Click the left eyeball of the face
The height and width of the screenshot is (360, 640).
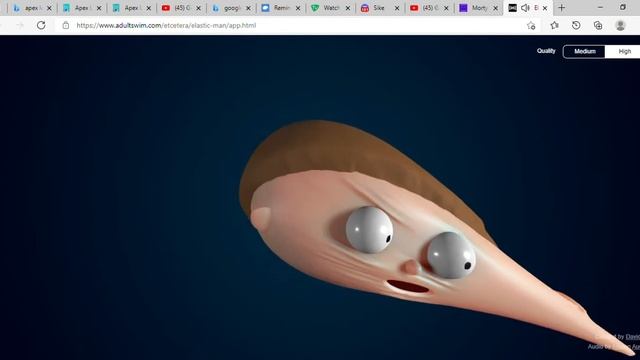pos(369,229)
